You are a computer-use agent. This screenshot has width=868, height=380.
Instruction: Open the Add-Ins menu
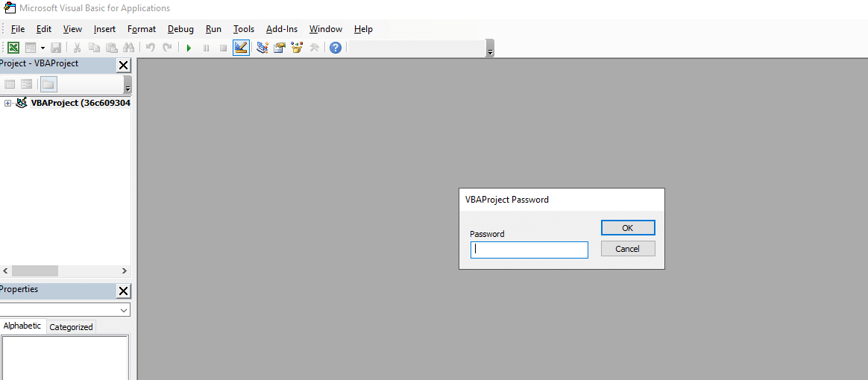281,29
